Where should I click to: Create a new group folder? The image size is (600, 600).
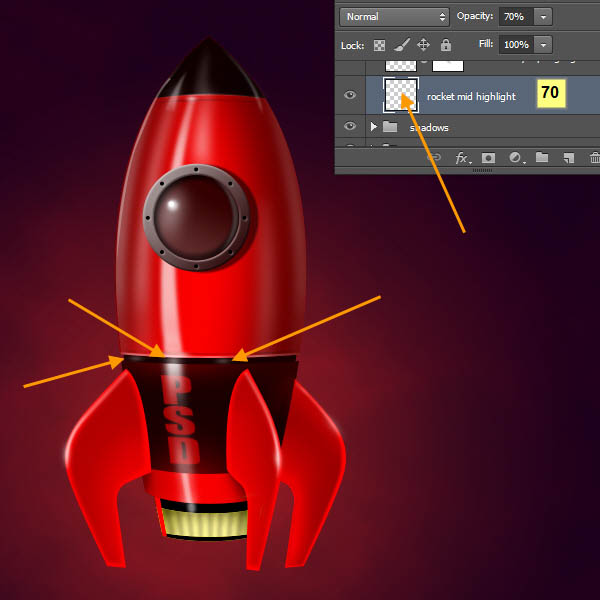pos(541,158)
